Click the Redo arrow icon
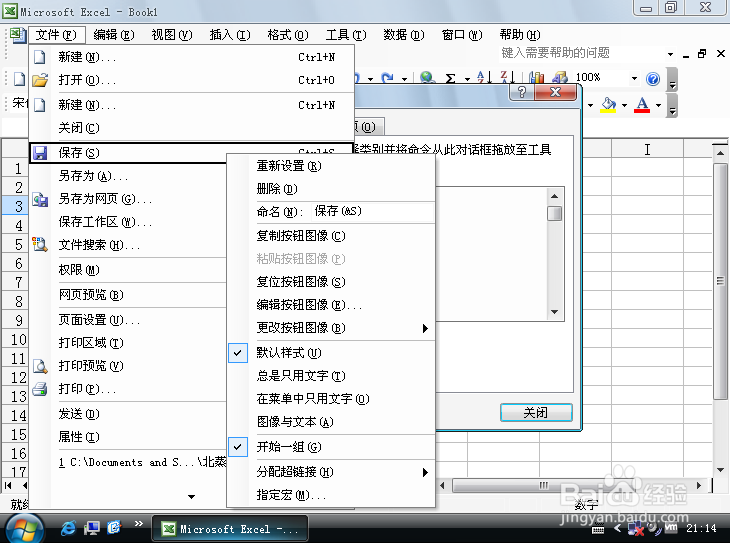This screenshot has height=543, width=730. pos(387,78)
